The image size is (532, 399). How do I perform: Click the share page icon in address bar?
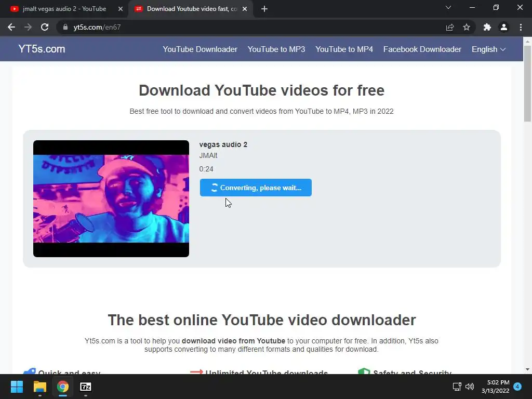click(x=450, y=27)
